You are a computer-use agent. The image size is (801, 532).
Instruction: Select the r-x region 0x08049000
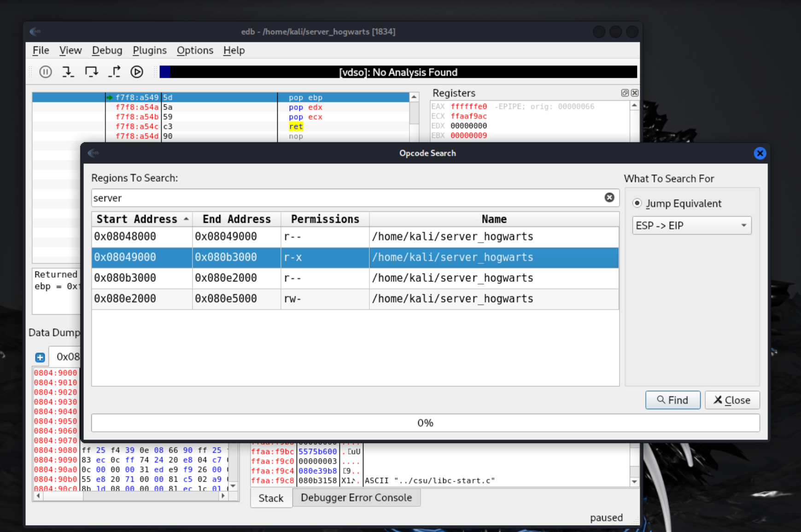(x=355, y=257)
